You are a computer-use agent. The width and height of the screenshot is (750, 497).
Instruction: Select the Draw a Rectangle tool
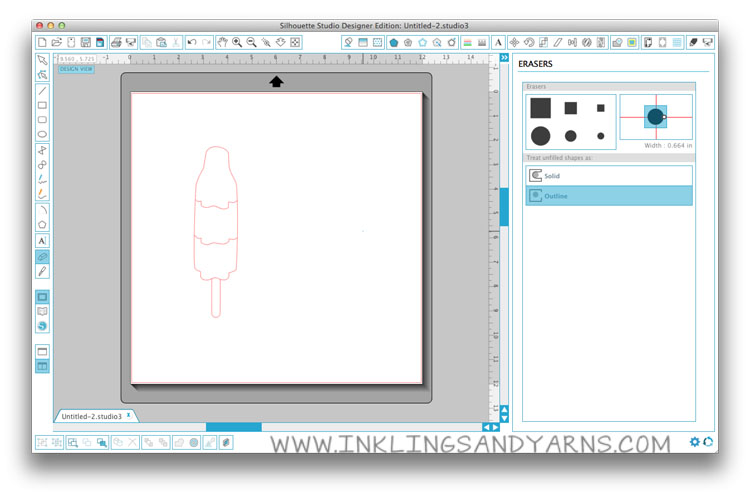42,105
